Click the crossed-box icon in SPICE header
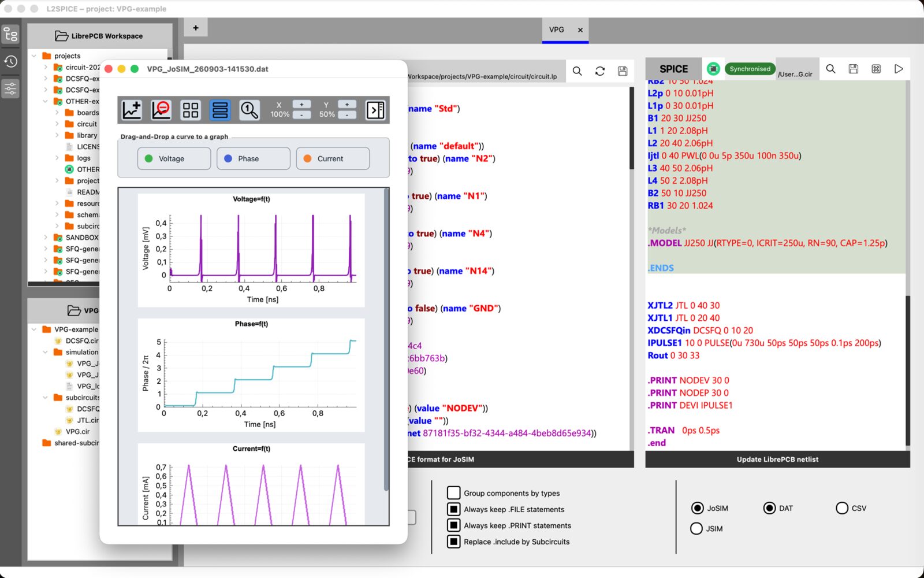 876,69
